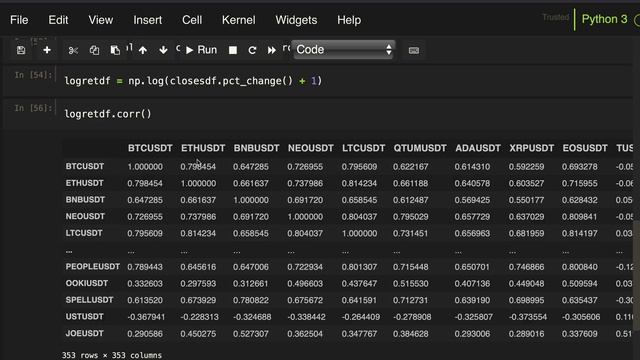Click the value -0.367941 in the USTUSDT row
This screenshot has width=640, height=360.
click(x=146, y=317)
